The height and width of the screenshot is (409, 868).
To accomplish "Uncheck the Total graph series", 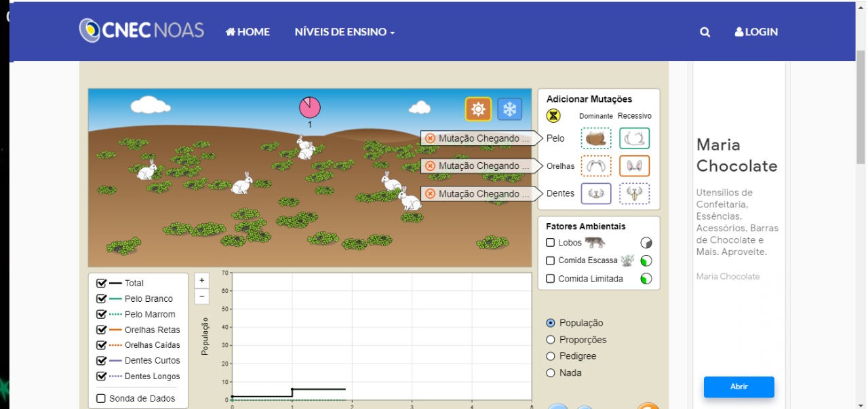I will (x=102, y=284).
